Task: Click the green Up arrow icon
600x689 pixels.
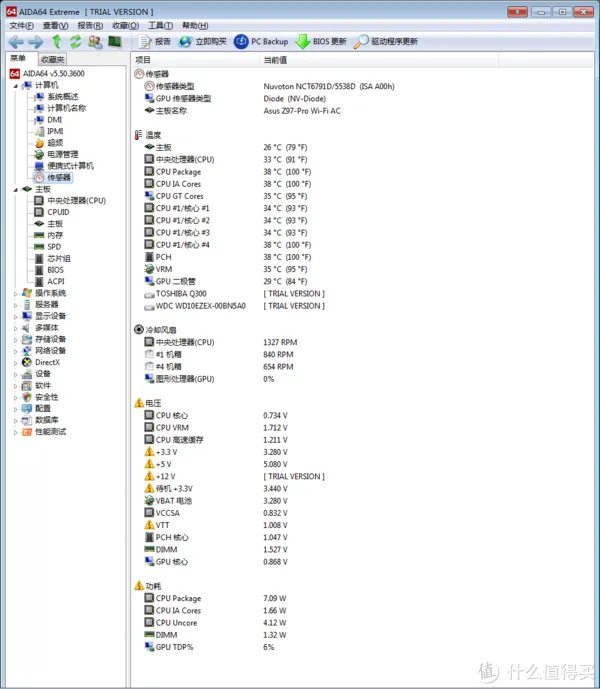Action: 57,42
